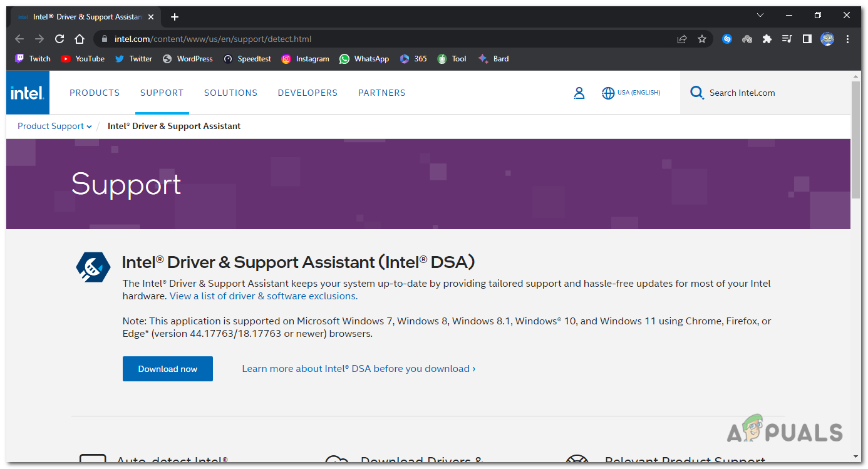This screenshot has height=469, width=868.
Task: Select the DEVELOPERS navigation item
Action: click(x=307, y=92)
